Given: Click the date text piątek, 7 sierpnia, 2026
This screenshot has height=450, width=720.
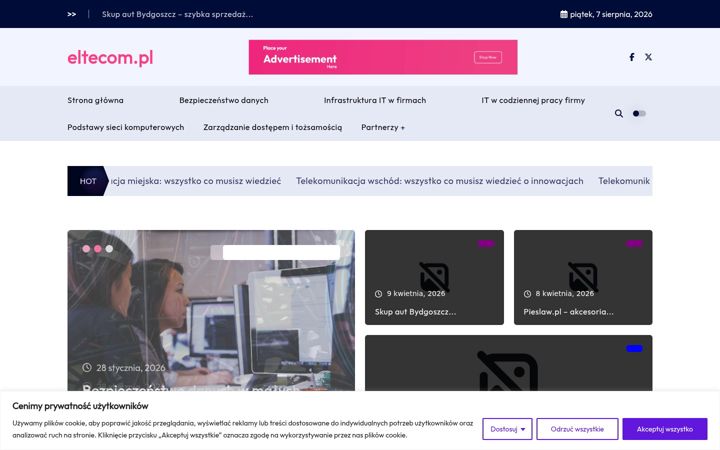Looking at the screenshot, I should click(x=611, y=14).
